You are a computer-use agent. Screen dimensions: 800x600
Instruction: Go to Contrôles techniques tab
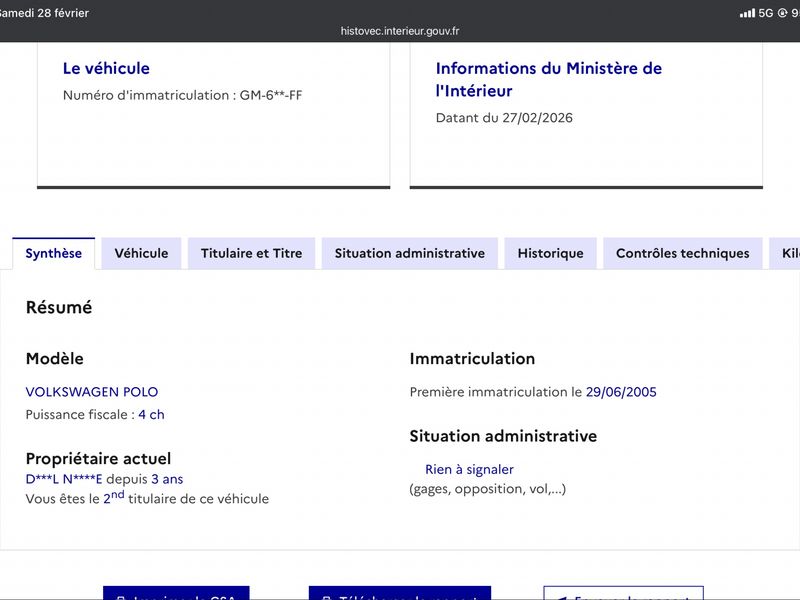pyautogui.click(x=682, y=253)
